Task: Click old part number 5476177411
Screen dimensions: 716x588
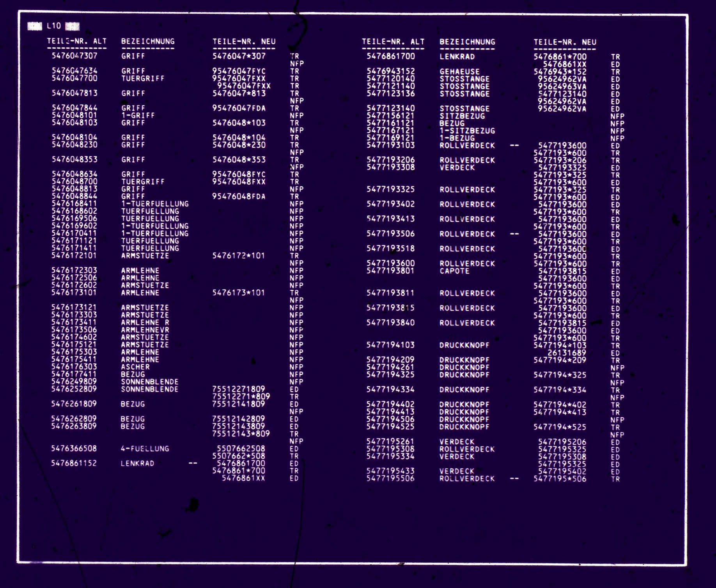Action: click(x=74, y=374)
